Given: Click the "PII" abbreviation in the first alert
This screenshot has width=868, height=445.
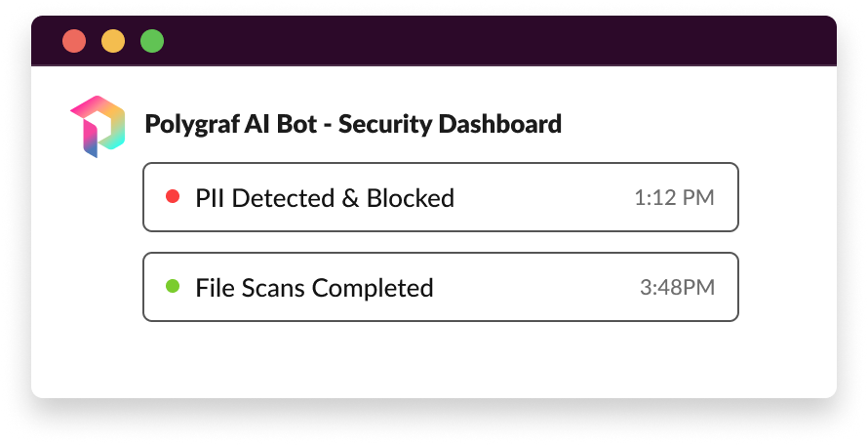Looking at the screenshot, I should tap(211, 198).
